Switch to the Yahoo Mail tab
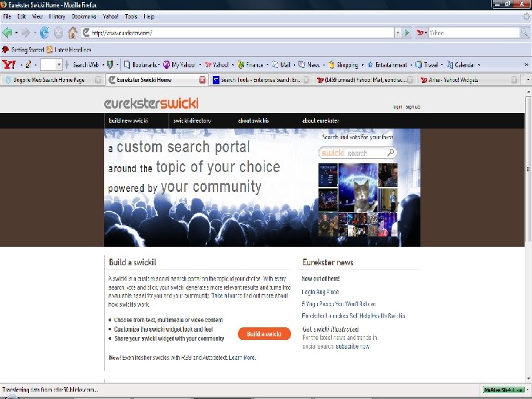The height and width of the screenshot is (399, 532). point(364,80)
